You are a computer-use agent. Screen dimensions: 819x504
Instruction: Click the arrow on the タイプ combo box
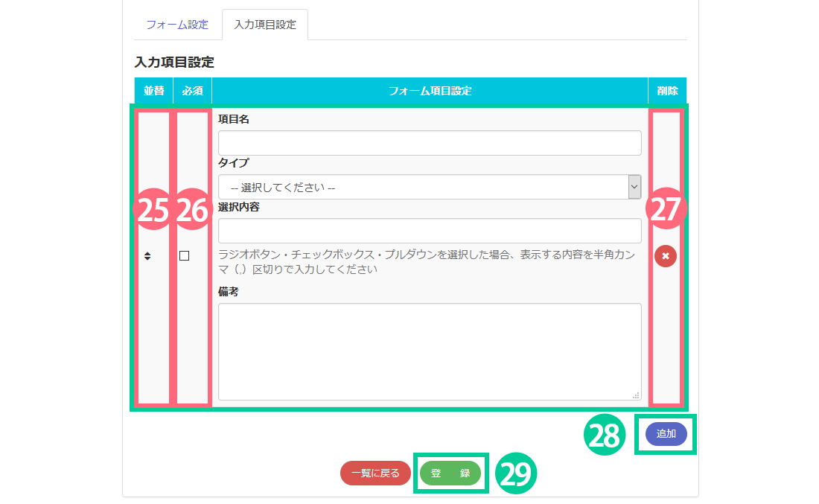(634, 188)
